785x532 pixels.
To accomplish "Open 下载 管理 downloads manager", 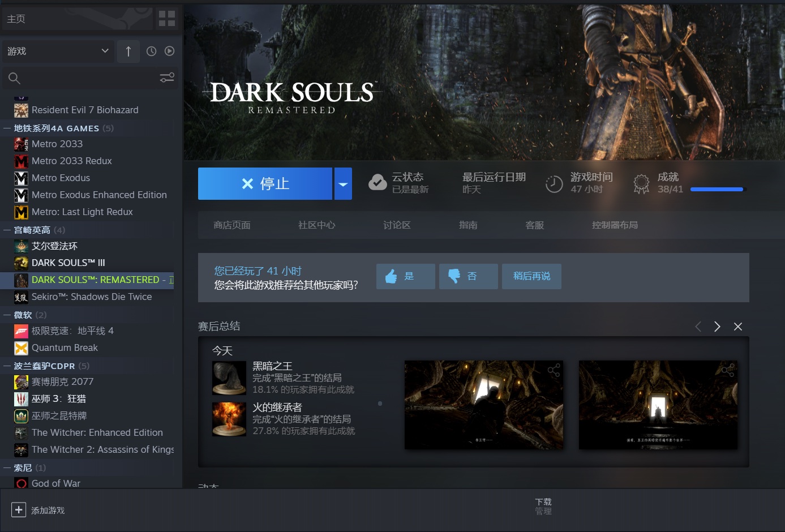I will pos(543,507).
